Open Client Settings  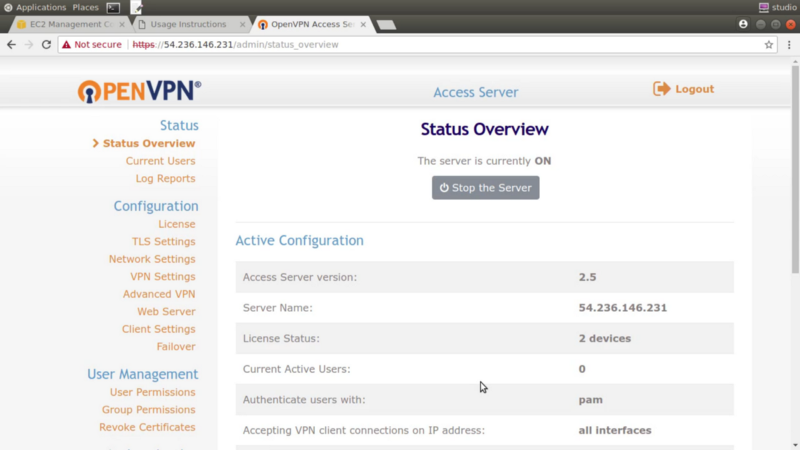point(158,329)
